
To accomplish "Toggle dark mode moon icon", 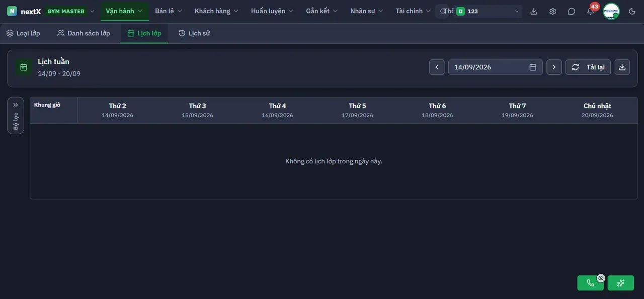I will click(632, 11).
